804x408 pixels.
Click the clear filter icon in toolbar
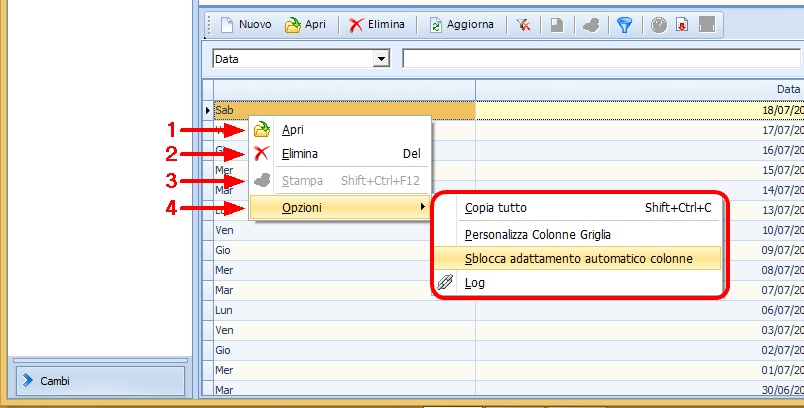[x=524, y=25]
